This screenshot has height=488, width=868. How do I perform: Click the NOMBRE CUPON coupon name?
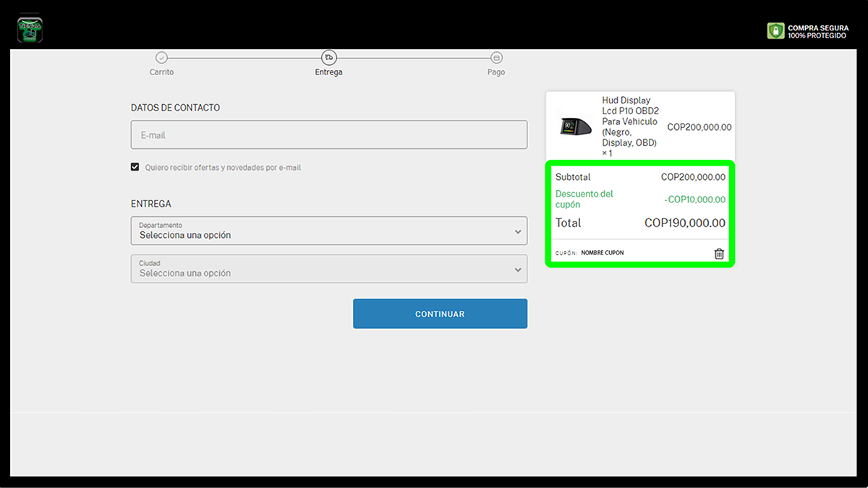pyautogui.click(x=602, y=253)
